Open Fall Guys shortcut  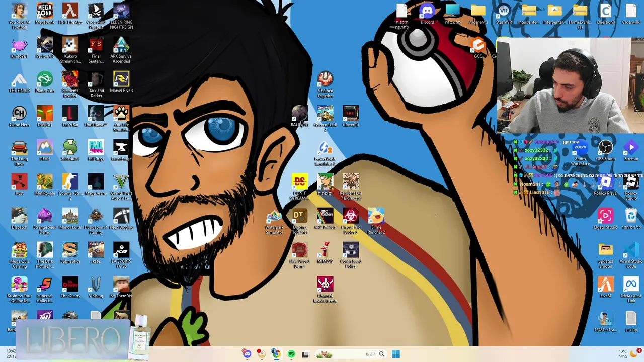96,151
